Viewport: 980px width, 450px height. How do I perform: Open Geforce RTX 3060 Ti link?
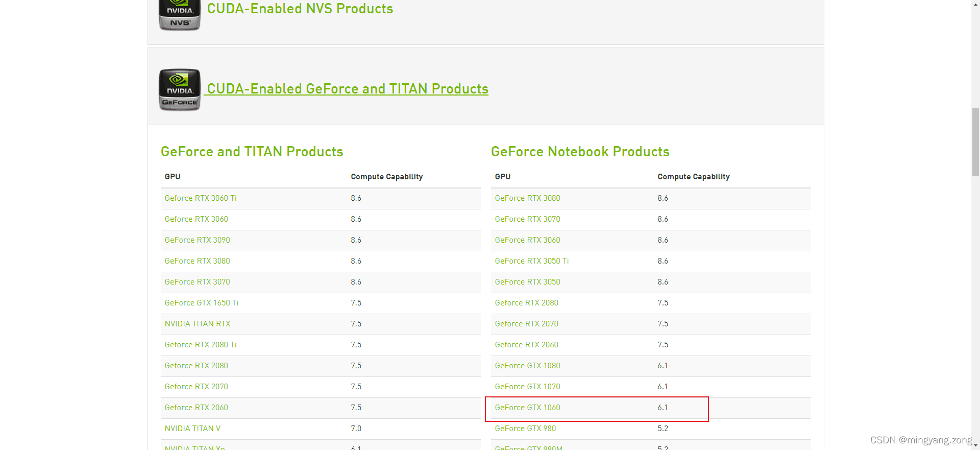201,198
